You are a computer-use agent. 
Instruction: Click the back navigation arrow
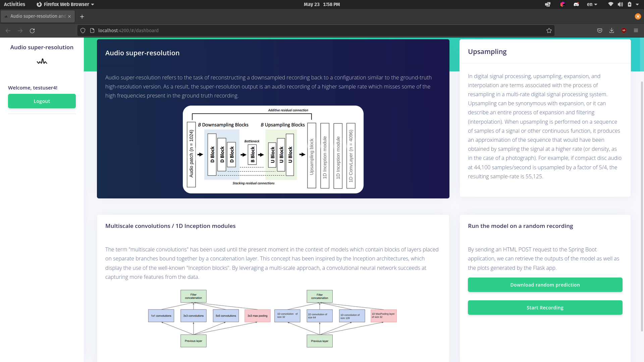coord(8,31)
